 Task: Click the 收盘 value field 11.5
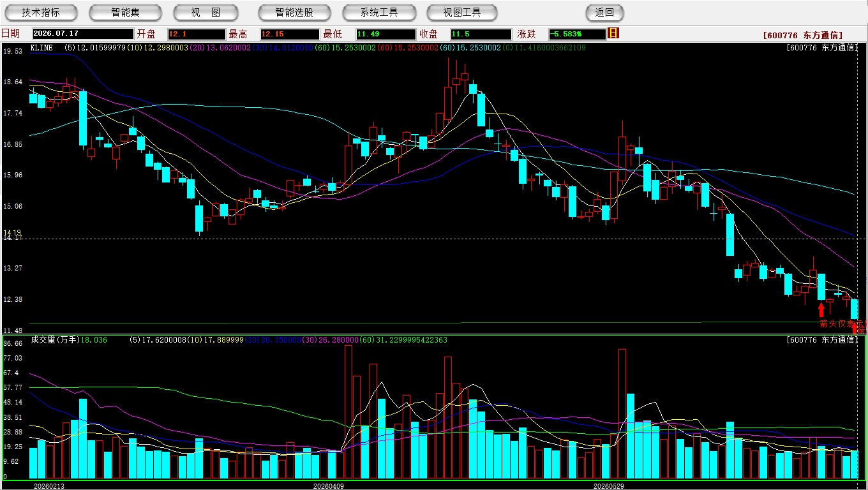click(481, 34)
